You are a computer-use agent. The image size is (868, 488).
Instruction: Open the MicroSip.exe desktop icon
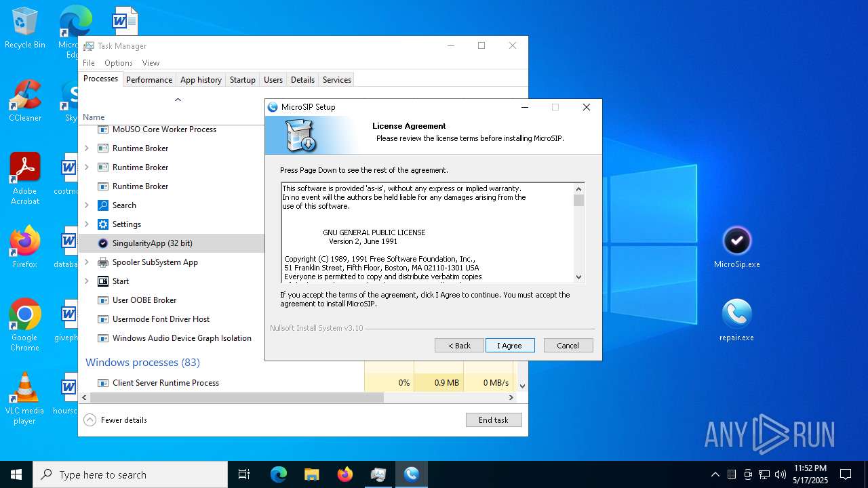(737, 247)
